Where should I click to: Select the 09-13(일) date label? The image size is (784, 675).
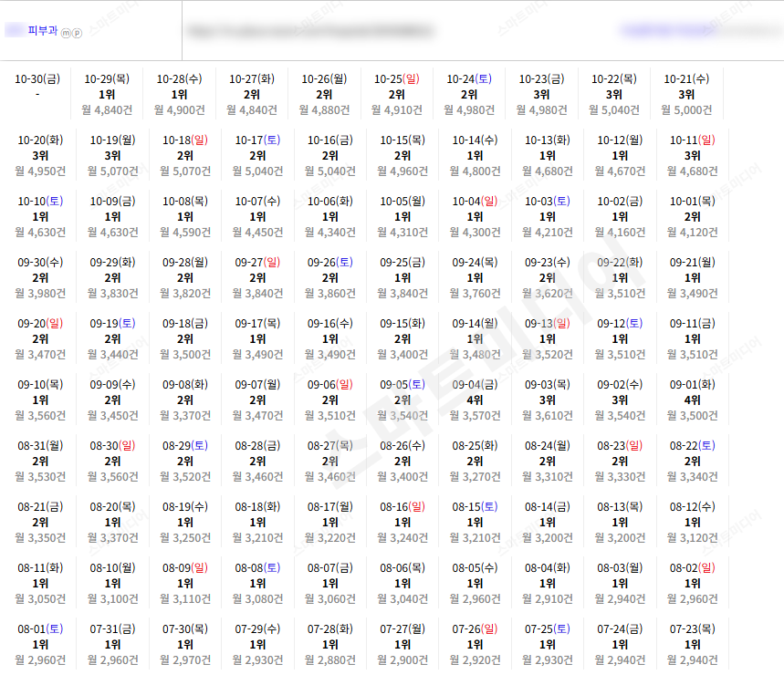point(548,323)
